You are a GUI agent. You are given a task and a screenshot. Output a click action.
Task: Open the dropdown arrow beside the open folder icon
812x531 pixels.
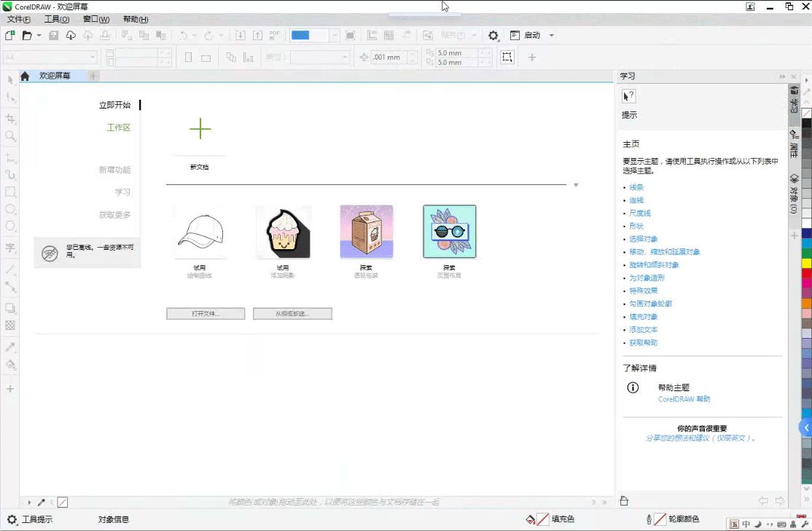pos(39,35)
